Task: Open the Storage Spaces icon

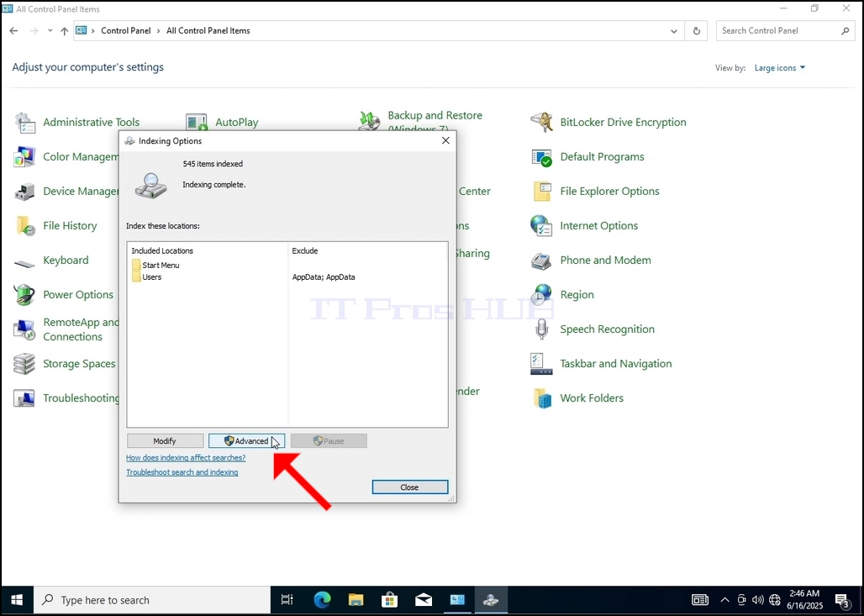Action: [24, 364]
